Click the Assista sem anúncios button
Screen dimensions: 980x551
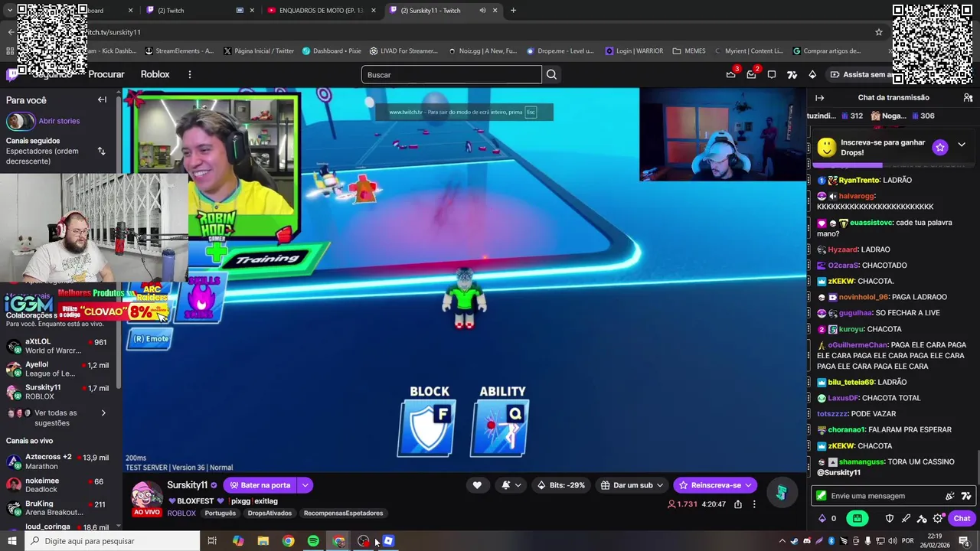[860, 74]
